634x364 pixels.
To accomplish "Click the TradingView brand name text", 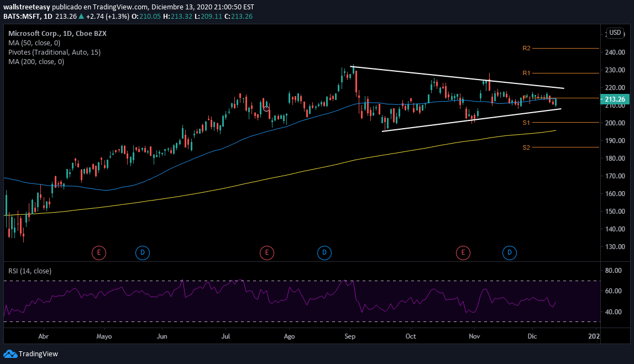I will pyautogui.click(x=38, y=354).
